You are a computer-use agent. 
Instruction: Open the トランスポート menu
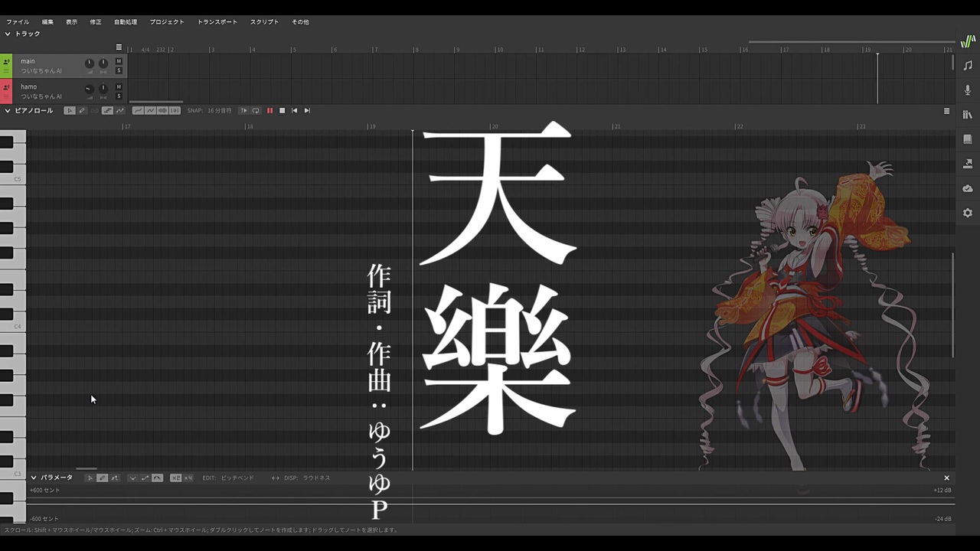pos(217,22)
